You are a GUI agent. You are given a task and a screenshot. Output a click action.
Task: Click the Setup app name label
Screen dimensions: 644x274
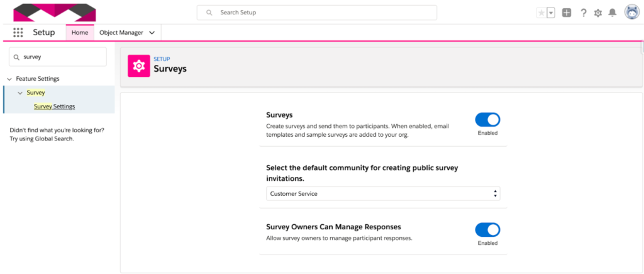click(44, 33)
